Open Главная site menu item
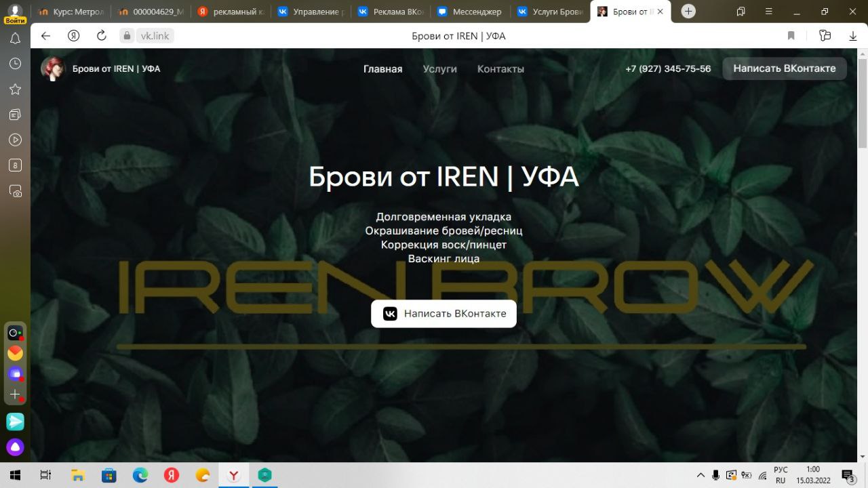 [x=382, y=69]
